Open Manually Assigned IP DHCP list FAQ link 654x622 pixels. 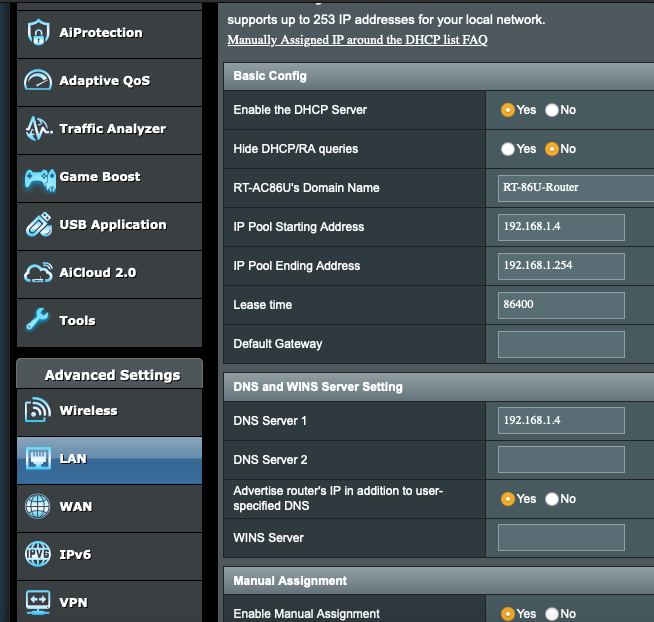coord(357,41)
